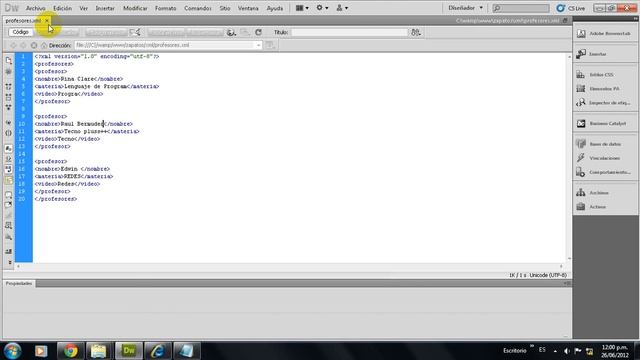Open the Comandos menu
Screen dimensions: 640x360
tap(198, 8)
